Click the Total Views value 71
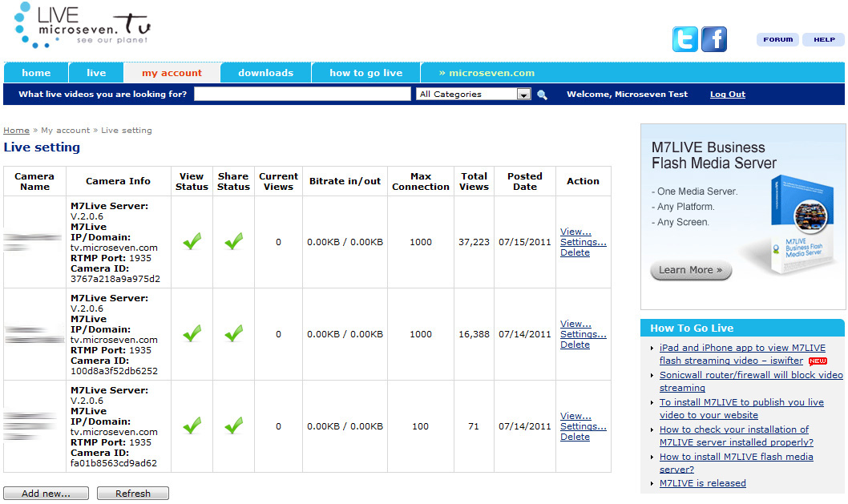848x504 pixels. [474, 426]
